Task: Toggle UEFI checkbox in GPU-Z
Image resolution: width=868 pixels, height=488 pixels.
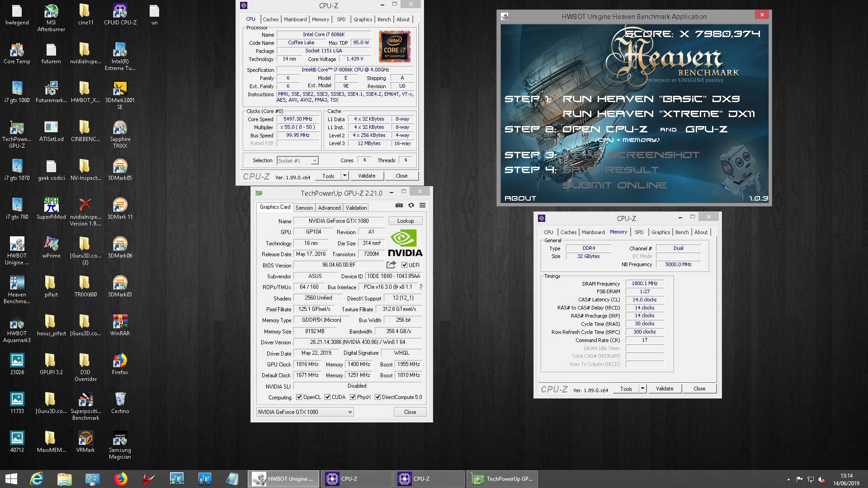Action: (404, 265)
